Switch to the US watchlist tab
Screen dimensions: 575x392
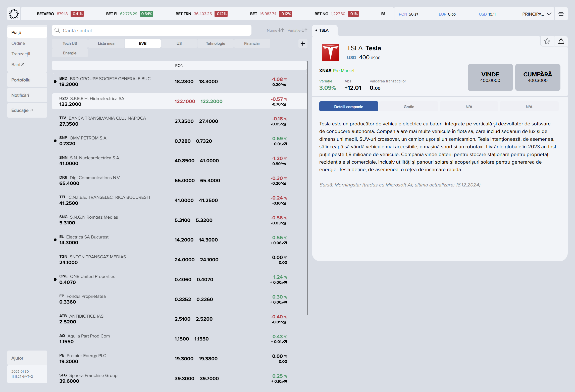179,43
